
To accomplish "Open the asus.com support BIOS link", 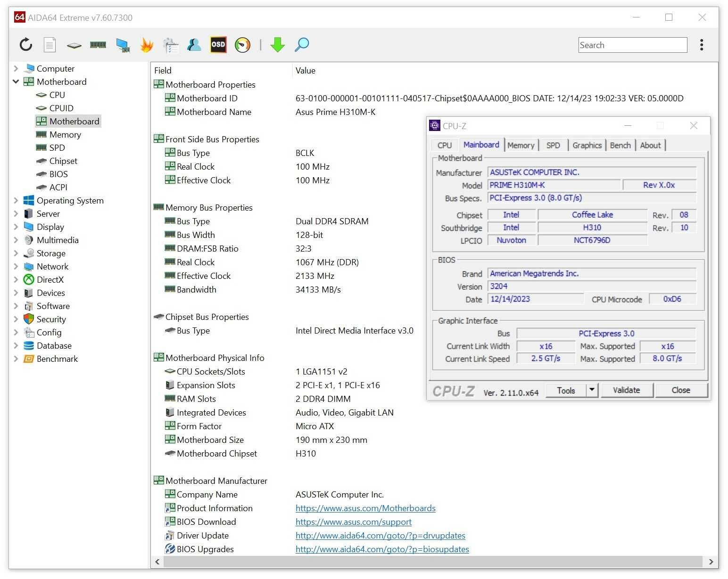I will pyautogui.click(x=354, y=522).
